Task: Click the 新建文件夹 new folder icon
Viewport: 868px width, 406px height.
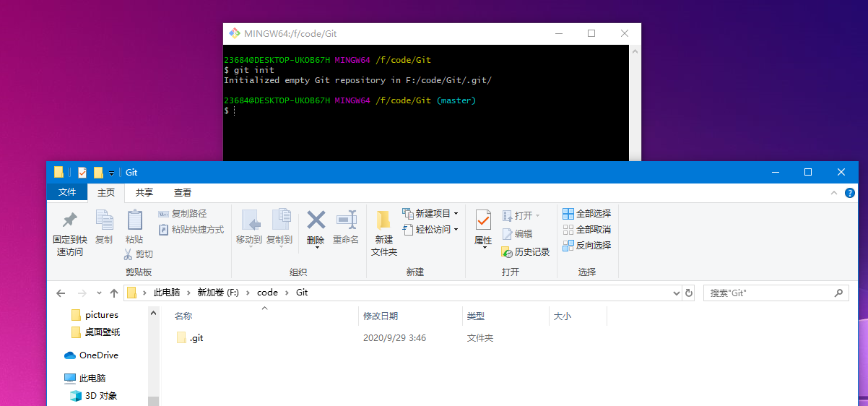Action: [x=383, y=220]
